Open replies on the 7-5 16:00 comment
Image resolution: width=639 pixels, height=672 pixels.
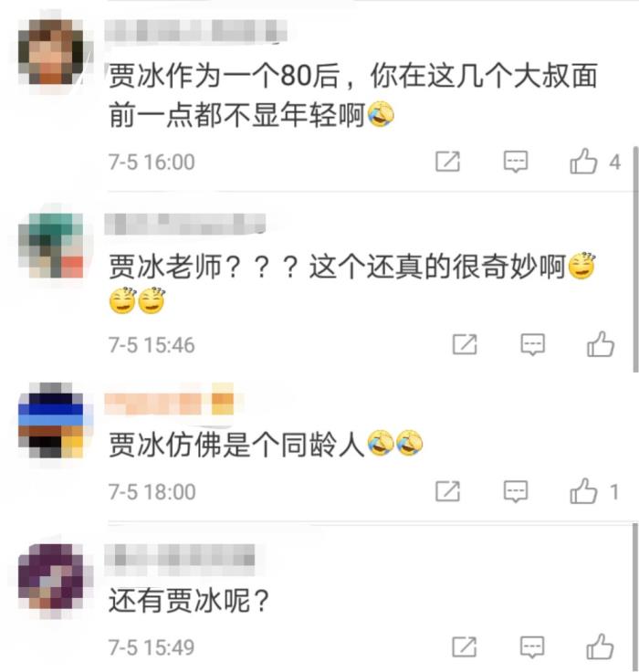[516, 162]
